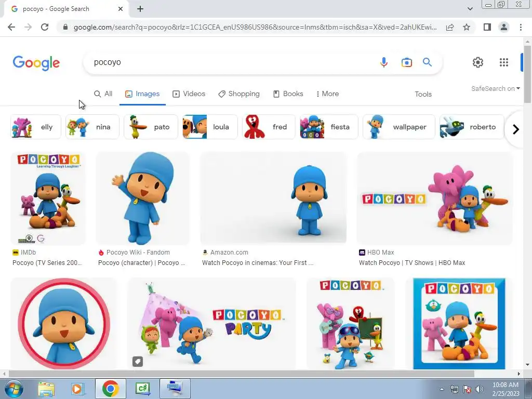Filter images by the fiesta chip
Image resolution: width=532 pixels, height=399 pixels.
click(x=329, y=127)
